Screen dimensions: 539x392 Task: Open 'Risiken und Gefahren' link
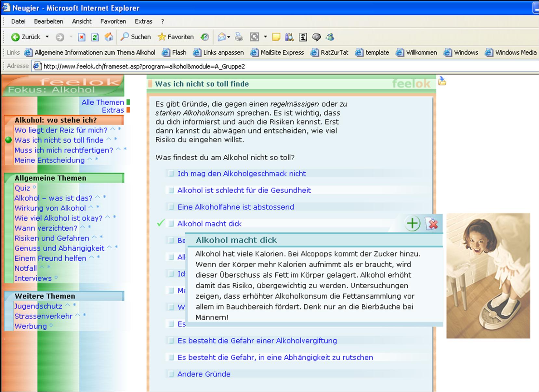[52, 238]
